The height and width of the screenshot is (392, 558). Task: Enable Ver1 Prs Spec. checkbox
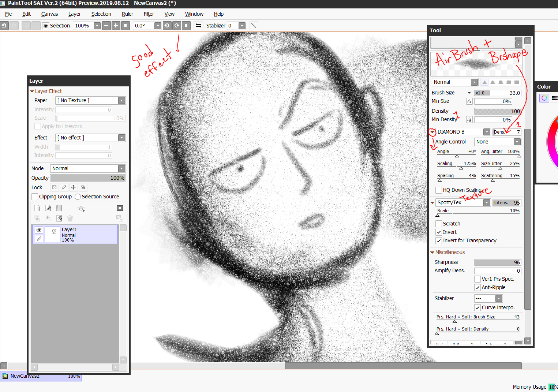pos(478,279)
